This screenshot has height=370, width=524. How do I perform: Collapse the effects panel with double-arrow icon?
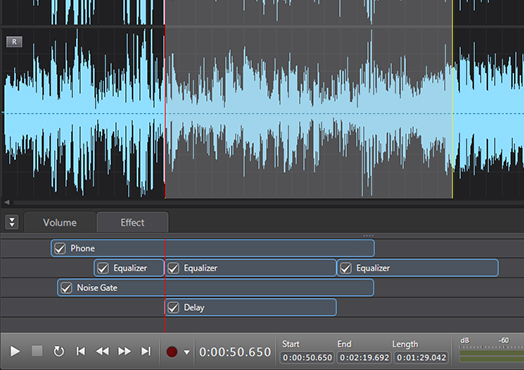pos(12,222)
